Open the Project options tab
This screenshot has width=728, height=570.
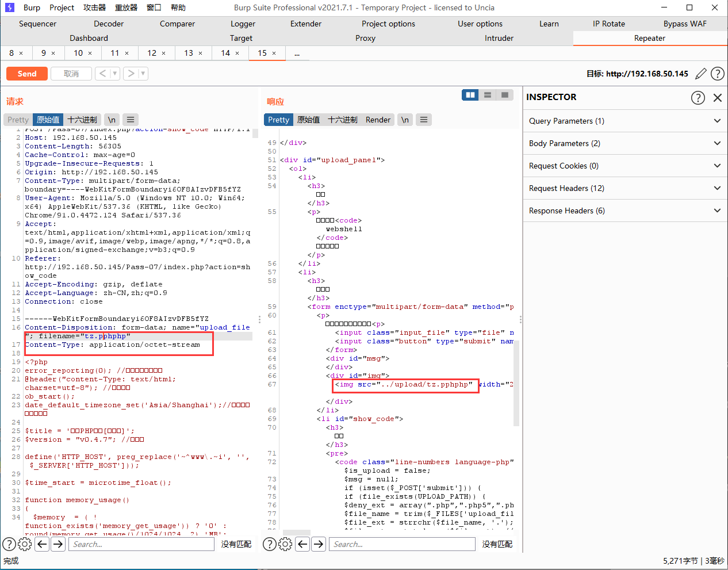point(388,24)
